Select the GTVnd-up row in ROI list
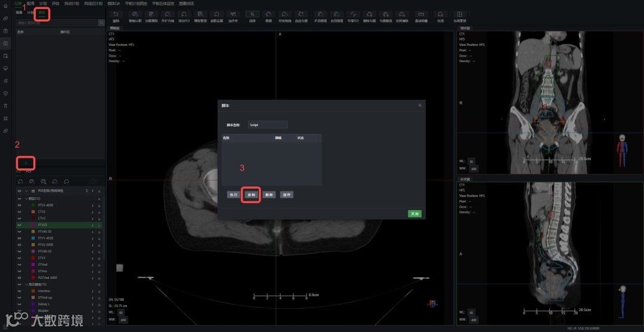Image resolution: width=644 pixels, height=332 pixels. point(60,297)
